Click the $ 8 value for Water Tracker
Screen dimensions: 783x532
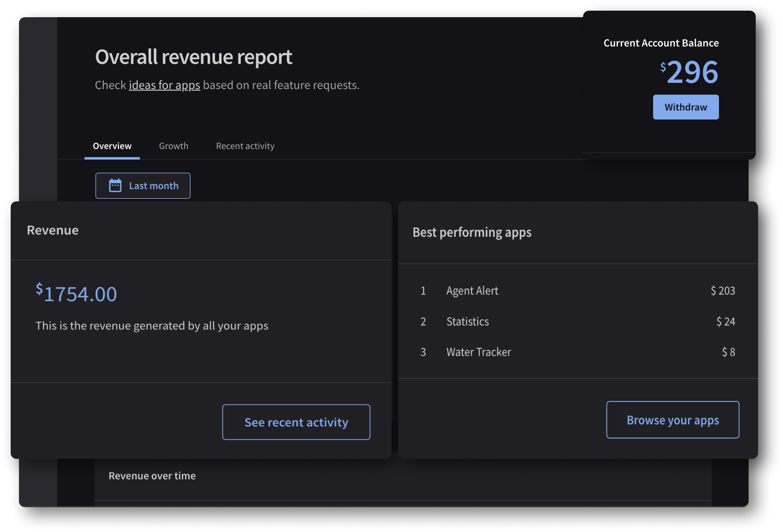pyautogui.click(x=728, y=352)
